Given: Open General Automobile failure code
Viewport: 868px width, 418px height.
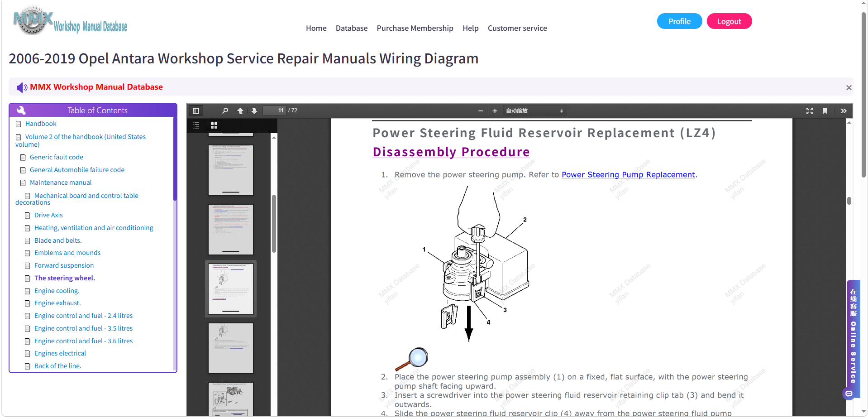Looking at the screenshot, I should tap(77, 170).
